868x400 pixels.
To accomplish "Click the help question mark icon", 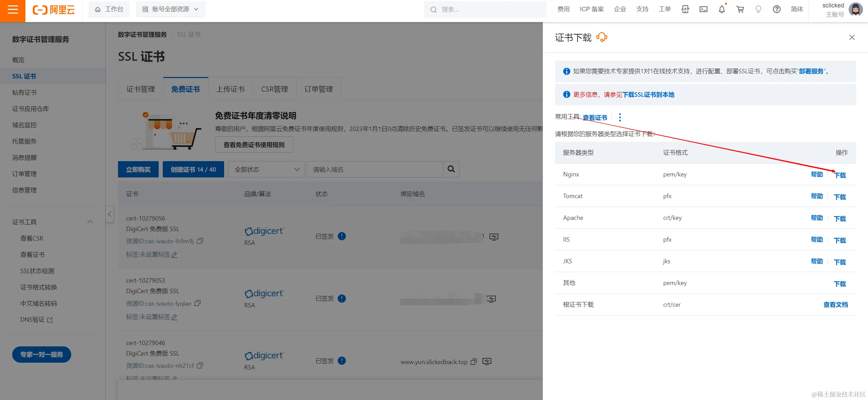I will (x=776, y=9).
